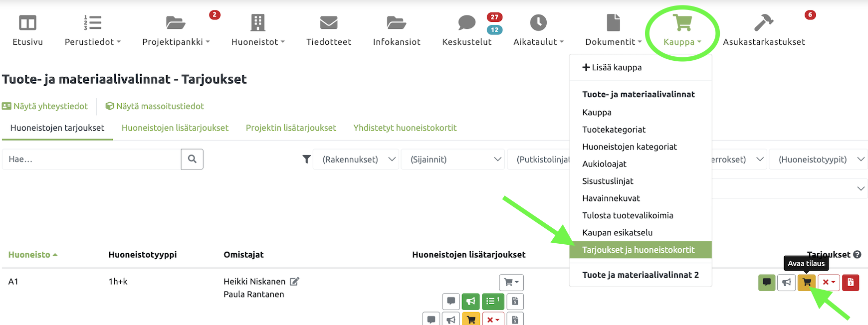Open the red X dropdown in Tarjoukset column
The height and width of the screenshot is (325, 868).
pos(829,283)
